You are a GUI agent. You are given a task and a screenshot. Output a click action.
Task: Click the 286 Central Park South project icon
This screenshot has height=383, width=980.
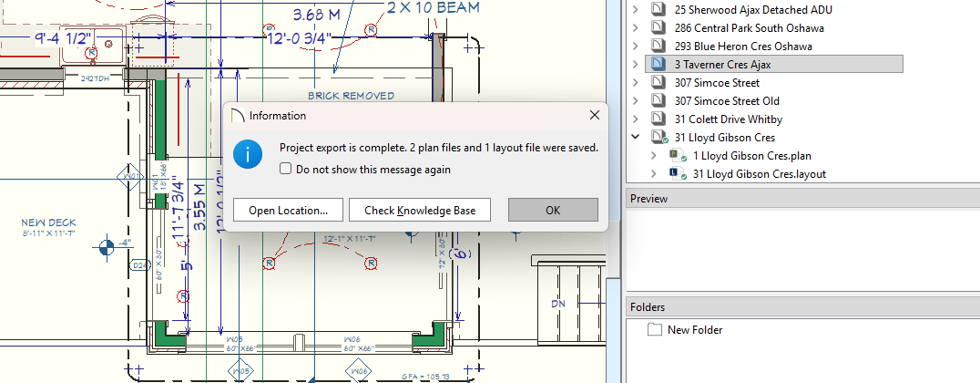659,28
